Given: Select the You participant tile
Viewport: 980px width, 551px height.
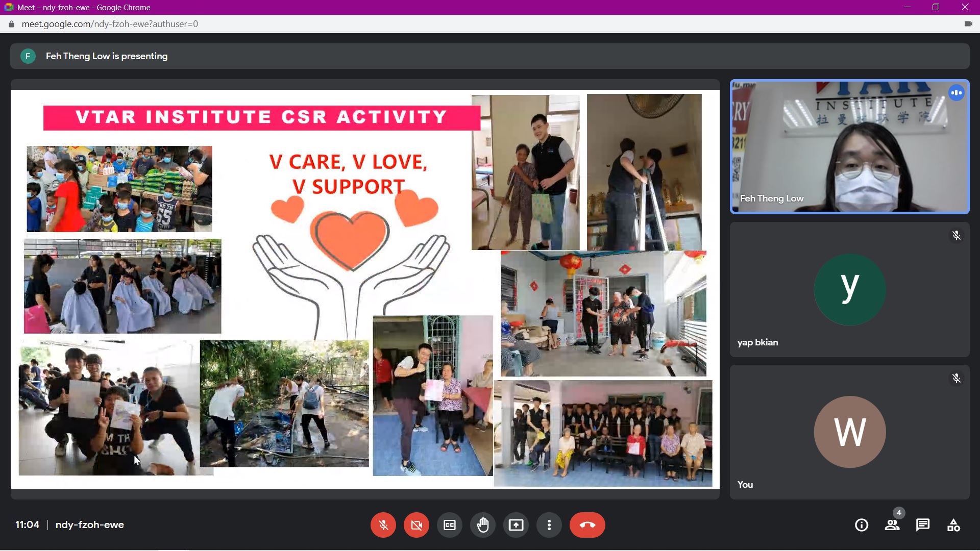Looking at the screenshot, I should (x=850, y=432).
